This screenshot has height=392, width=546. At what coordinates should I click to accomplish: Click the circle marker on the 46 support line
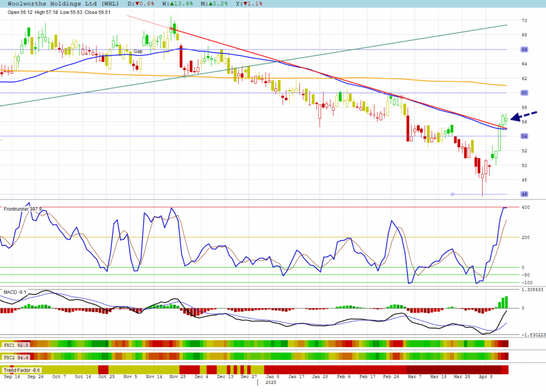452,194
